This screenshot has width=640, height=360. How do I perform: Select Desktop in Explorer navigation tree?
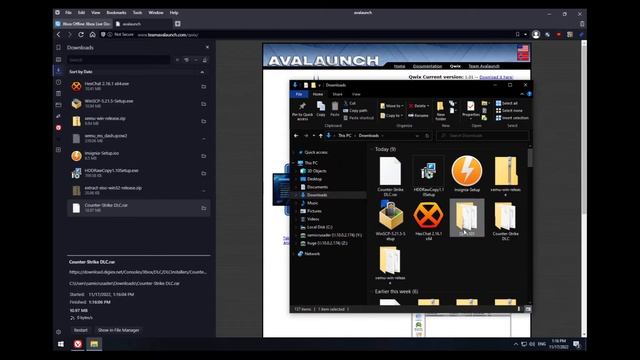[x=314, y=179]
